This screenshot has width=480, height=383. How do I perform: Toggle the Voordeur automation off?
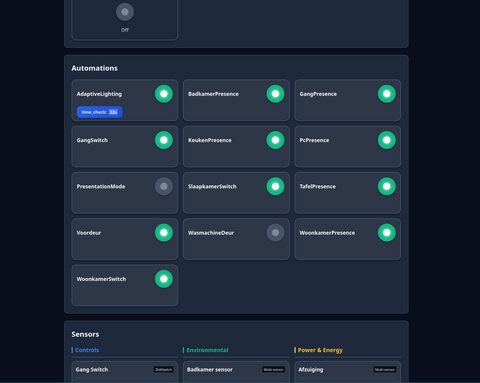[164, 233]
